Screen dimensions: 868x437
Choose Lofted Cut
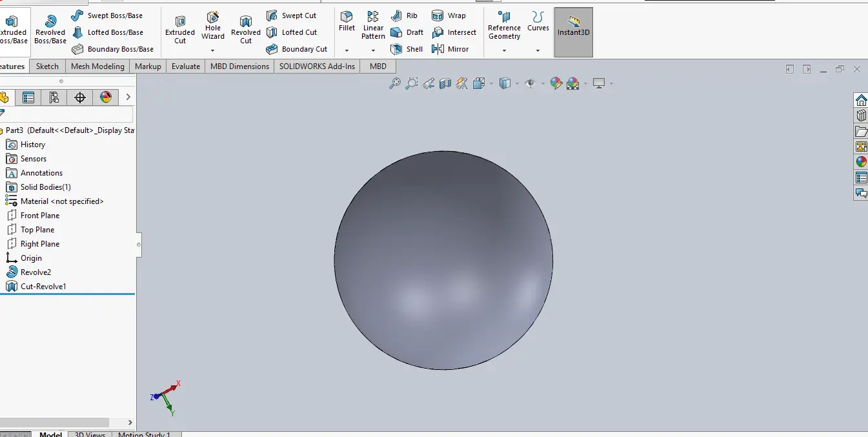point(292,32)
